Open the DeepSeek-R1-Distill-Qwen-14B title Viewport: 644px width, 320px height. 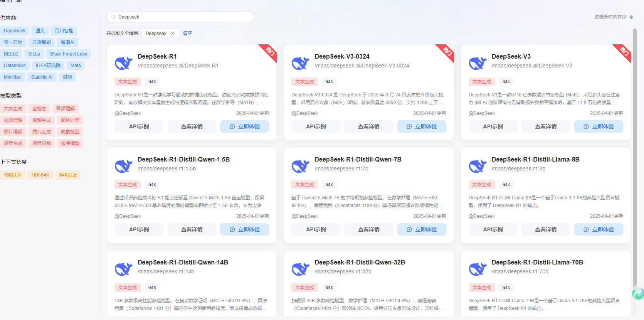click(183, 262)
